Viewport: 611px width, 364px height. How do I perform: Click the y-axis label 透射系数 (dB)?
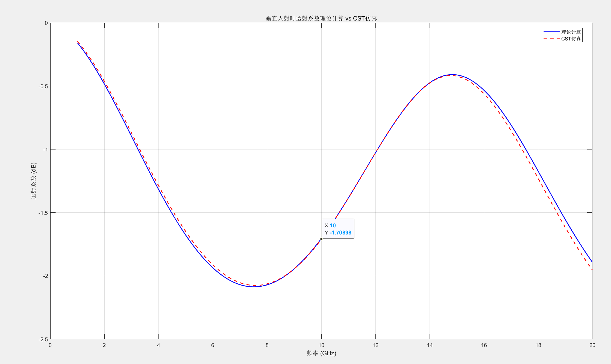click(34, 181)
